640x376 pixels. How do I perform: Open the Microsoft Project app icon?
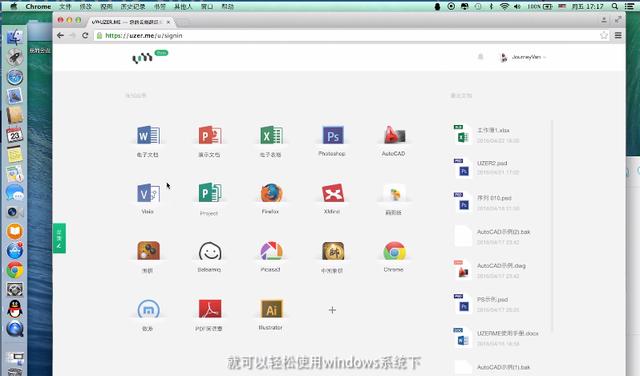(x=209, y=193)
